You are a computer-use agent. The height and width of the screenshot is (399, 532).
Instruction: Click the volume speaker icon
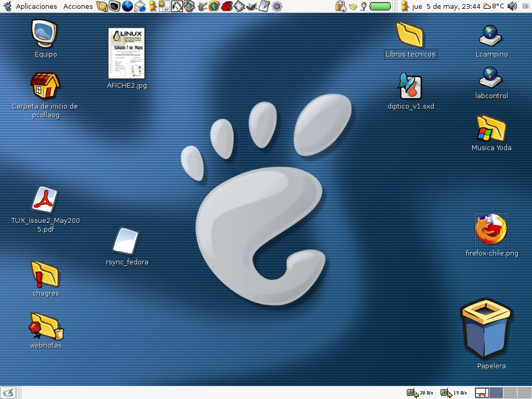coord(512,6)
